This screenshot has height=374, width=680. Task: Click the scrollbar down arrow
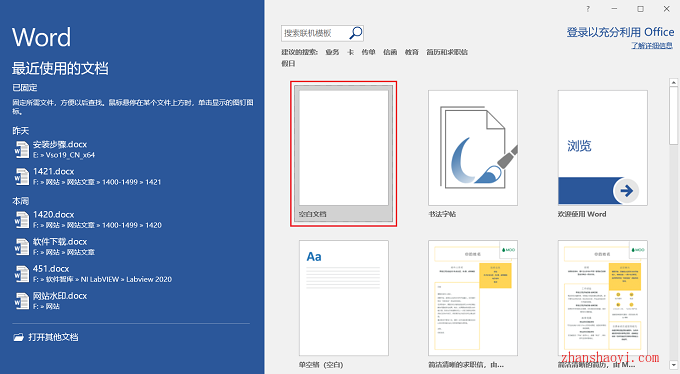[x=673, y=364]
